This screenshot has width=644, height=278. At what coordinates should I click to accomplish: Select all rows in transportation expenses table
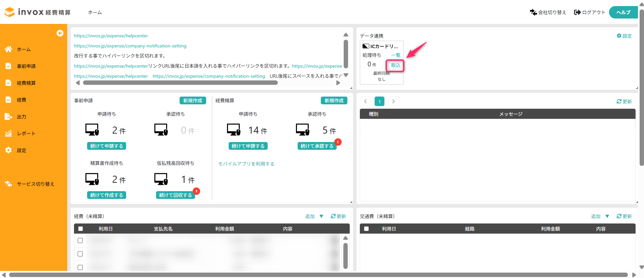366,229
